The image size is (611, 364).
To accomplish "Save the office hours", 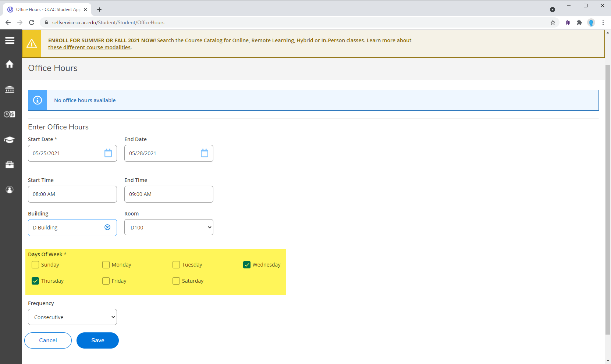I will (97, 340).
